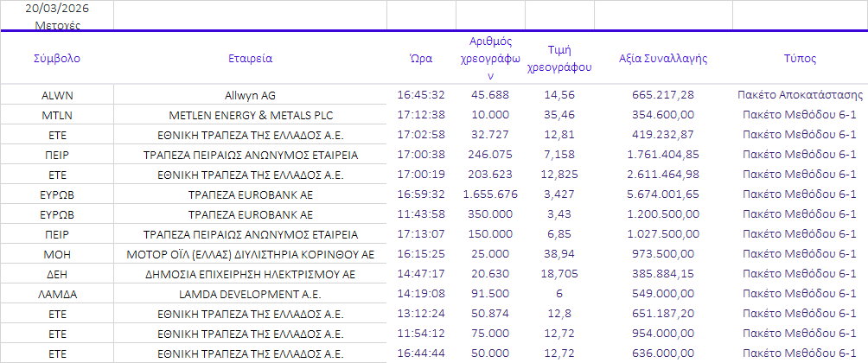Select the quantity cell 203.623
The height and width of the screenshot is (363, 868).
[490, 175]
